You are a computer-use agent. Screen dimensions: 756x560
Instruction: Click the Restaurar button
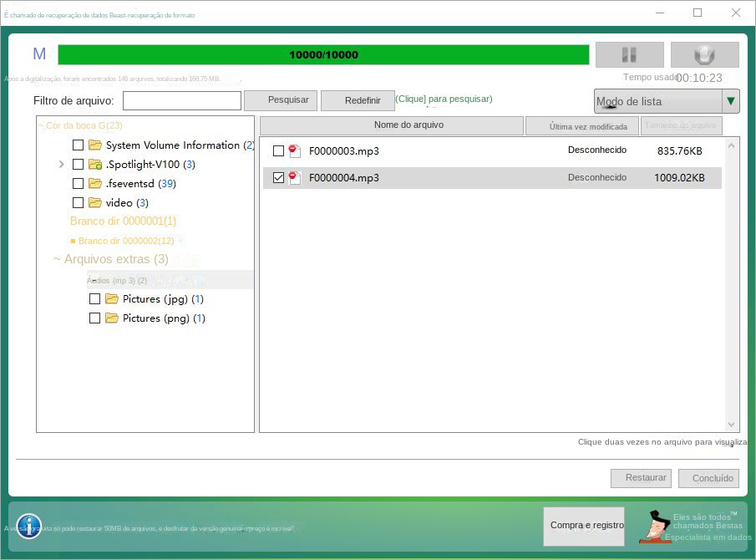click(641, 478)
